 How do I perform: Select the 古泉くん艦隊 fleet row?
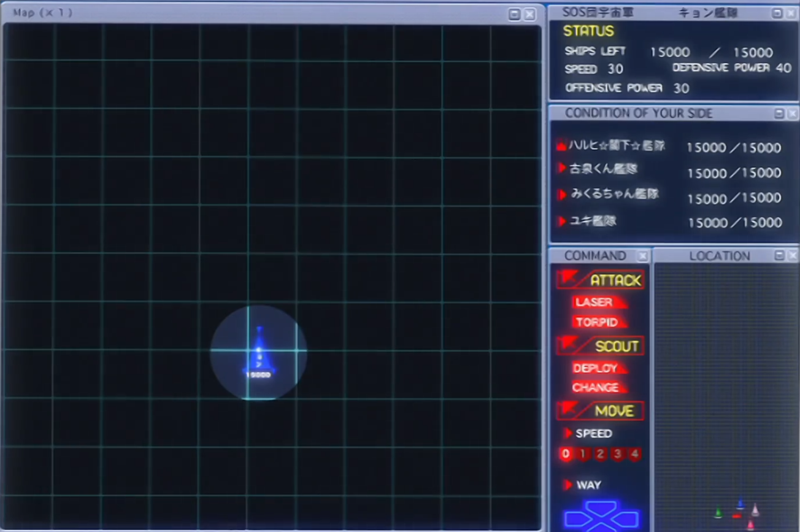coord(669,171)
